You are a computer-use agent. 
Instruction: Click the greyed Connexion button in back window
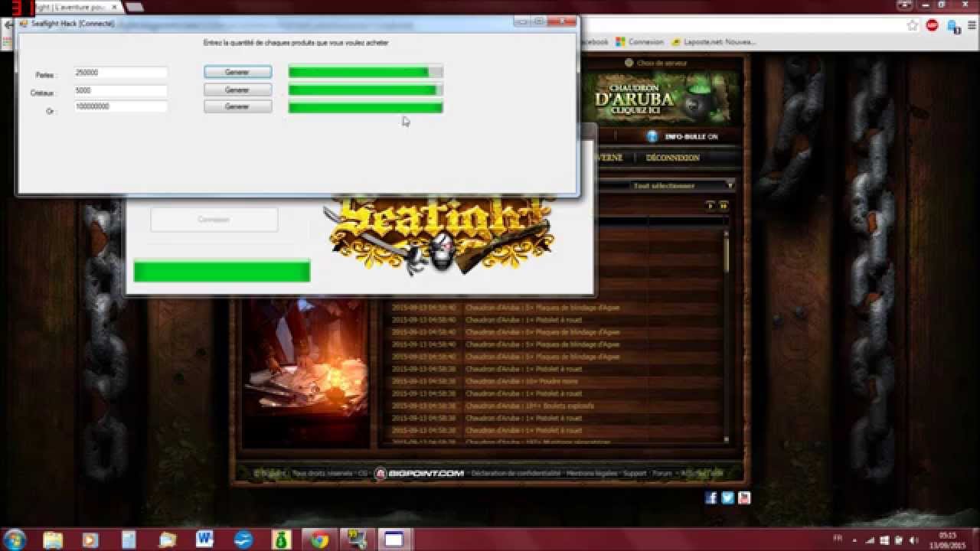(x=214, y=220)
